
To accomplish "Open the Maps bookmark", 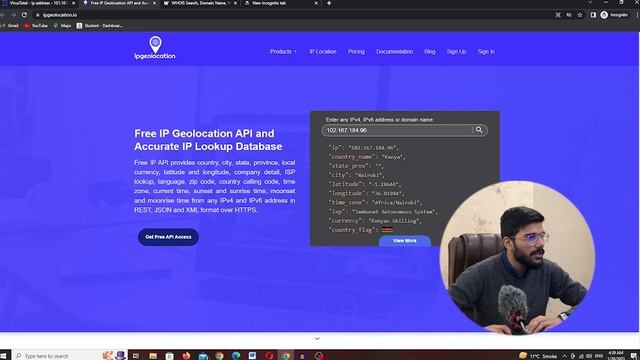I will coord(62,25).
